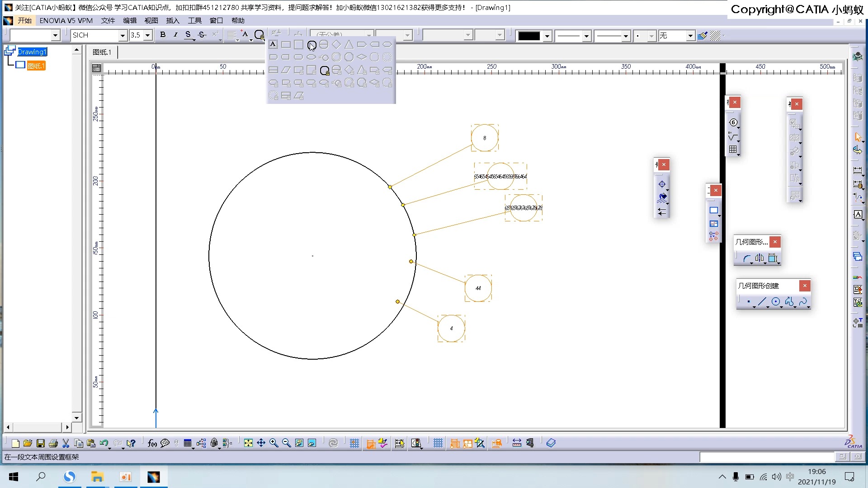Open the ENOVIA V5 VPM menu
The width and height of the screenshot is (868, 488).
point(66,20)
